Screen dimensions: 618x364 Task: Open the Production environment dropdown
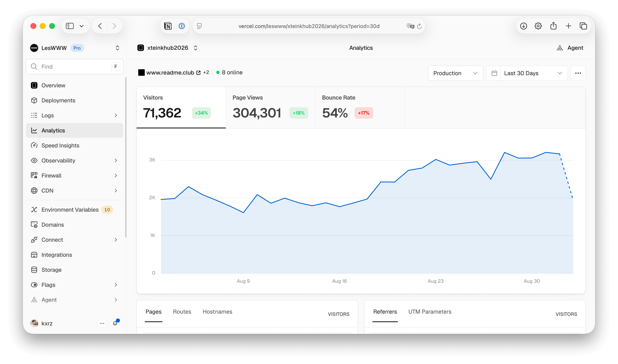(455, 73)
